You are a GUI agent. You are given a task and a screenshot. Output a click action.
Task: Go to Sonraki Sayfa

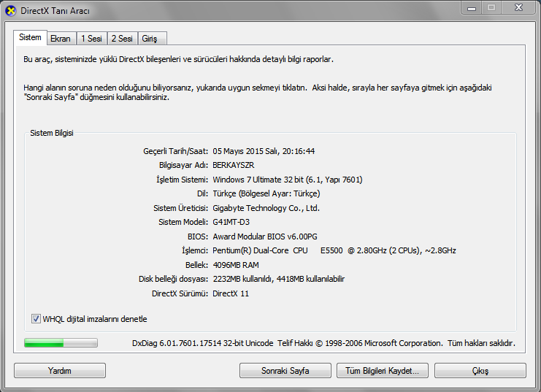click(285, 371)
